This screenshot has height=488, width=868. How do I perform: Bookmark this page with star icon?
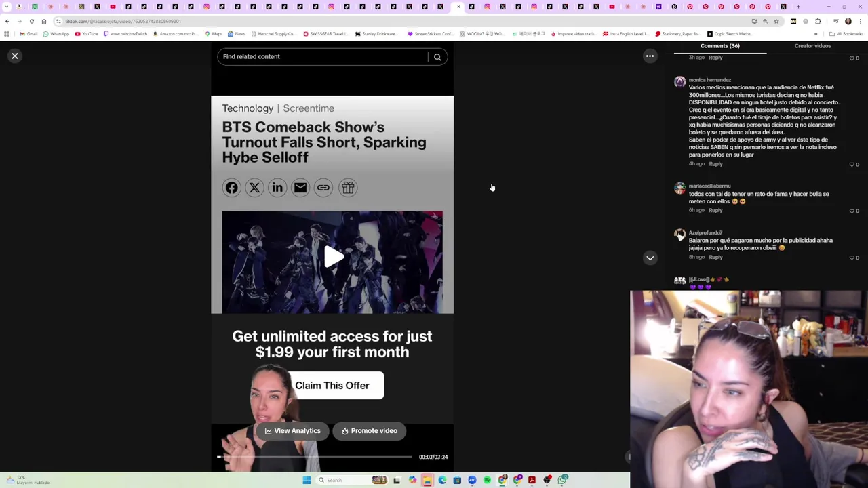[x=776, y=22]
